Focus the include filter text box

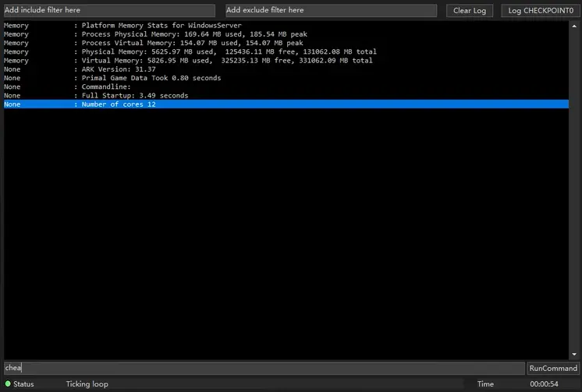[109, 11]
